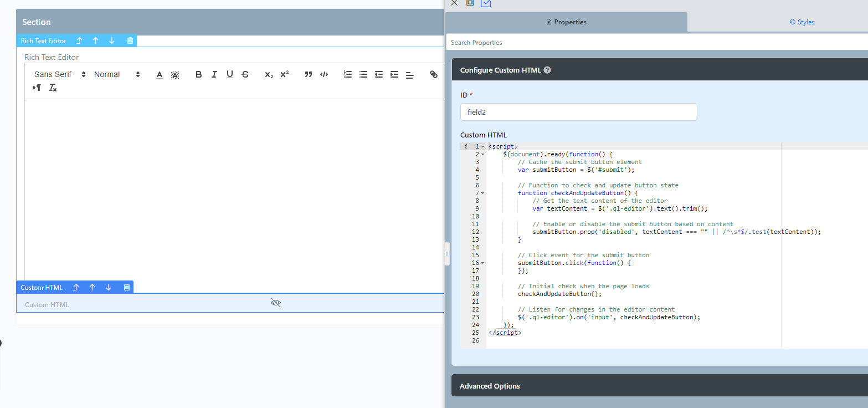Open the text color picker
Viewport: 868px width, 408px height.
point(160,74)
